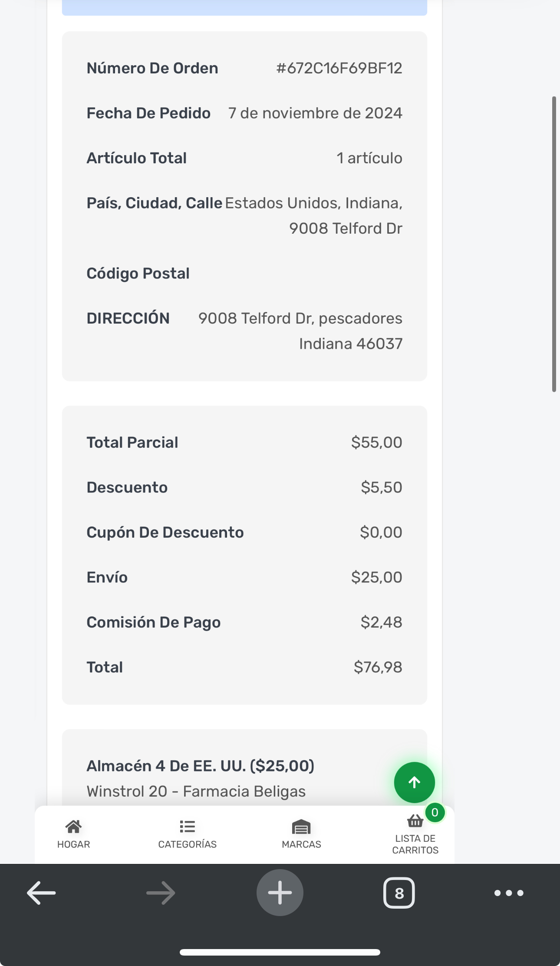
Task: Tap the home indicator bar at the bottom
Action: click(x=280, y=952)
